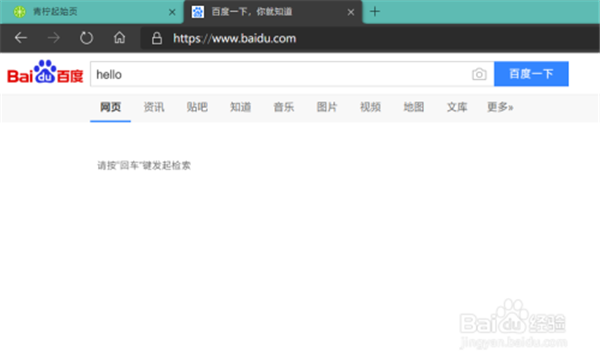Select the 网页 category tab
Screen dimensions: 600x363
coord(111,107)
